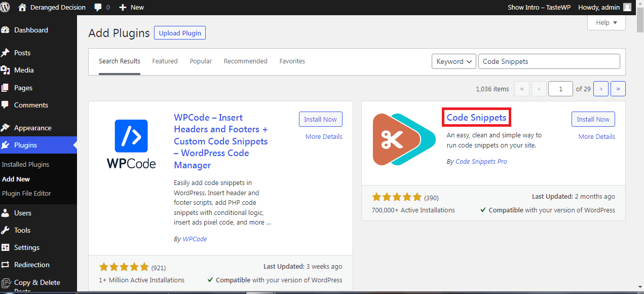Image resolution: width=644 pixels, height=294 pixels.
Task: Click the Appearance paintbrush icon
Action: tap(6, 128)
